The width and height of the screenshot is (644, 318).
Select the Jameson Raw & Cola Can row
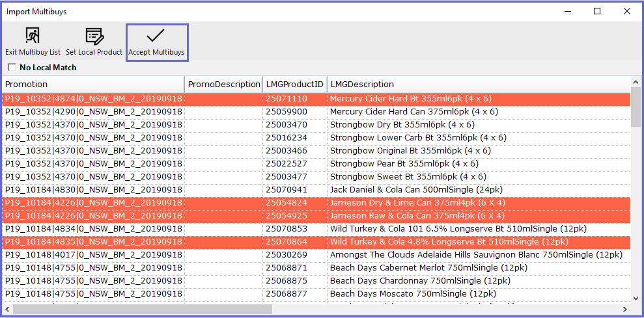pos(316,216)
